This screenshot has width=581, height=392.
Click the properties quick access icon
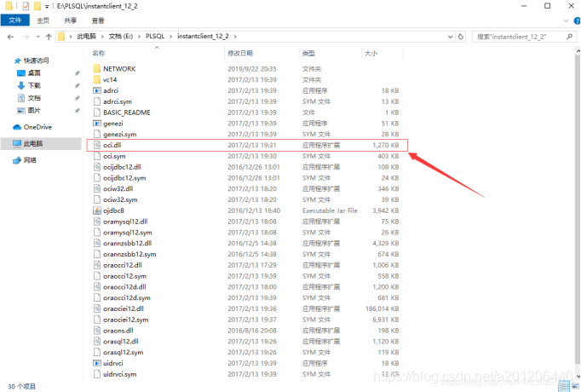pos(26,6)
